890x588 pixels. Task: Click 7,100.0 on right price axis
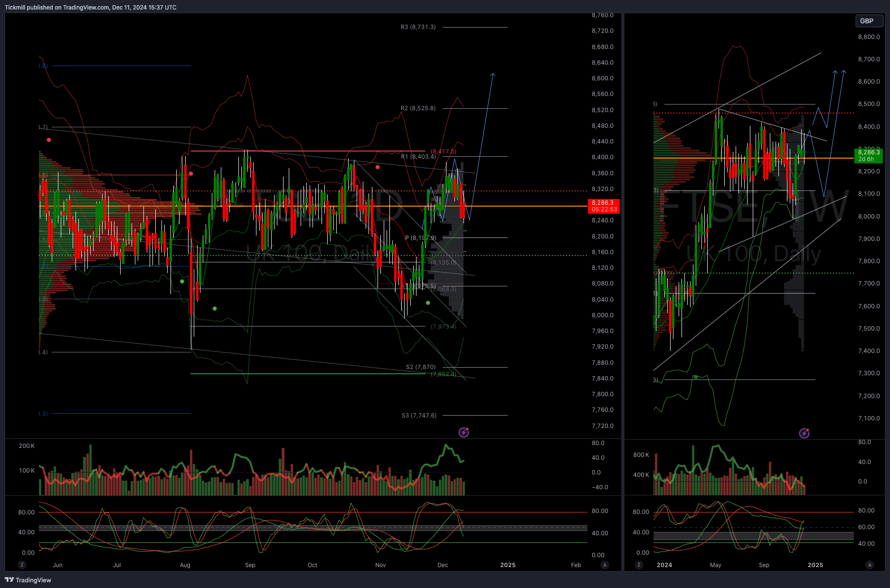click(869, 418)
